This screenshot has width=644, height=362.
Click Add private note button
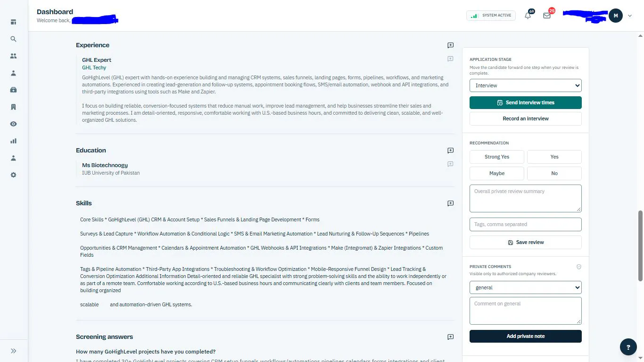pos(525,336)
